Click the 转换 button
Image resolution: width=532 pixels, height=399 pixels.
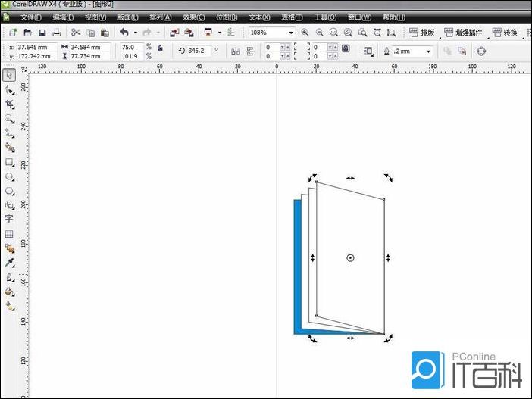pos(505,33)
